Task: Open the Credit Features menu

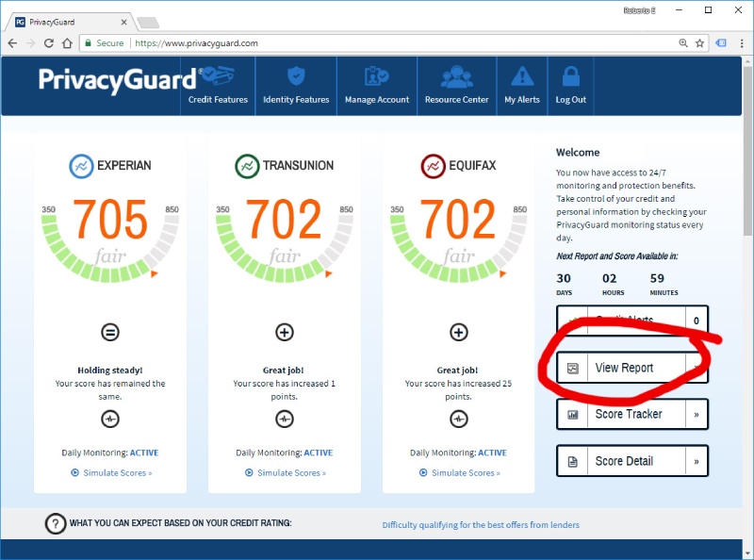Action: point(218,86)
